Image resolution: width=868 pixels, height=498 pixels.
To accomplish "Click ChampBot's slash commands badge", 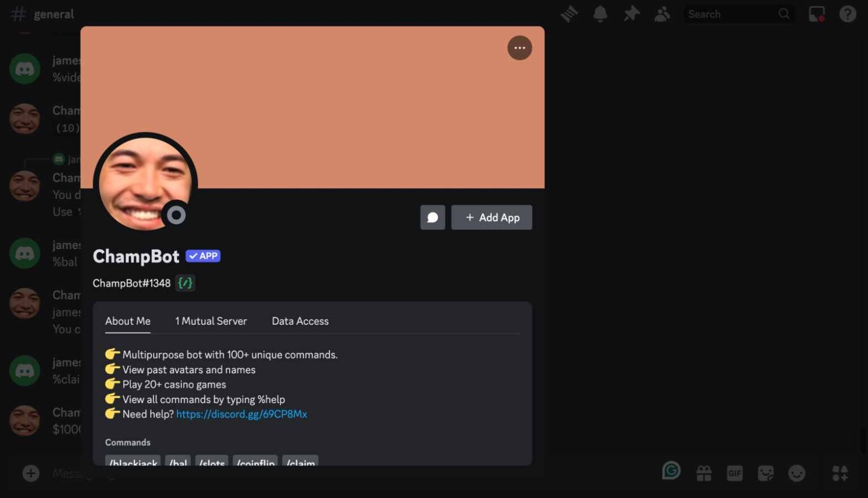I will click(x=185, y=283).
